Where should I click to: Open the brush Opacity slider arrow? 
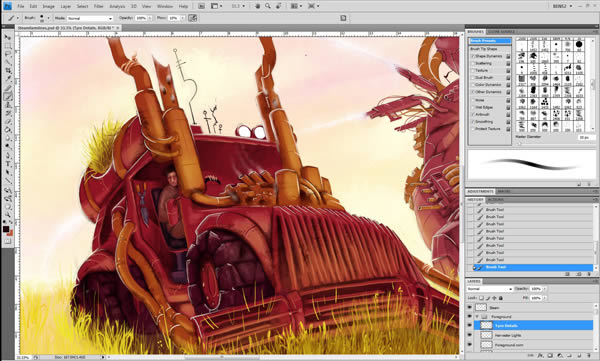(x=150, y=18)
